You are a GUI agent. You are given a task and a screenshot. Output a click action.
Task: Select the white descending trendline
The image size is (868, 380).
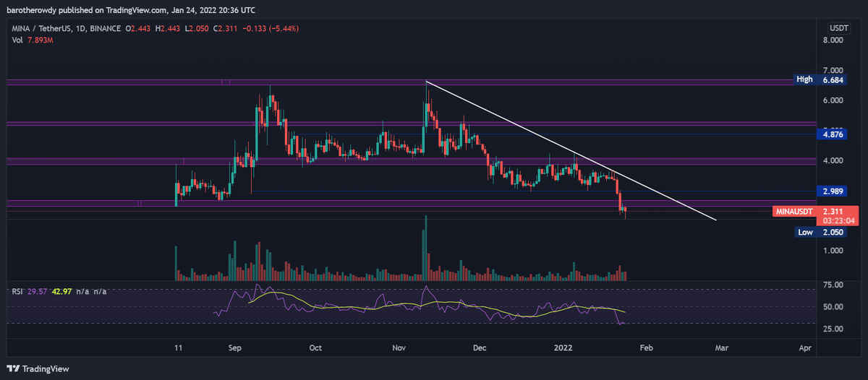tap(571, 150)
